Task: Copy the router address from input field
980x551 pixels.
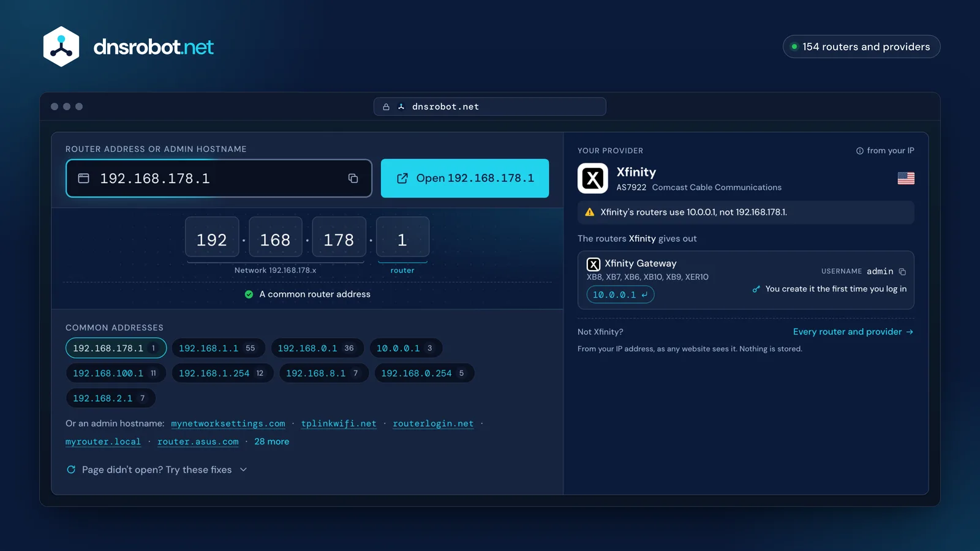Action: [x=353, y=178]
